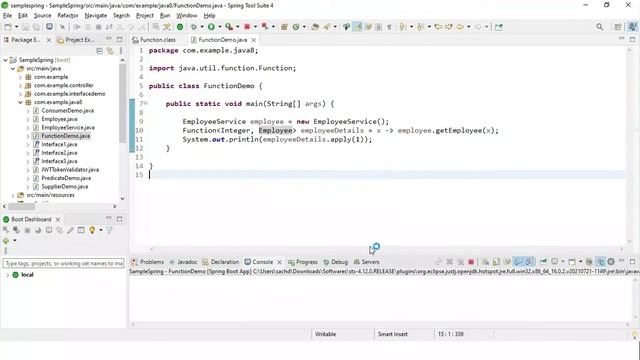The height and width of the screenshot is (360, 640).
Task: Click the New file toolbar icon
Action: [8, 27]
